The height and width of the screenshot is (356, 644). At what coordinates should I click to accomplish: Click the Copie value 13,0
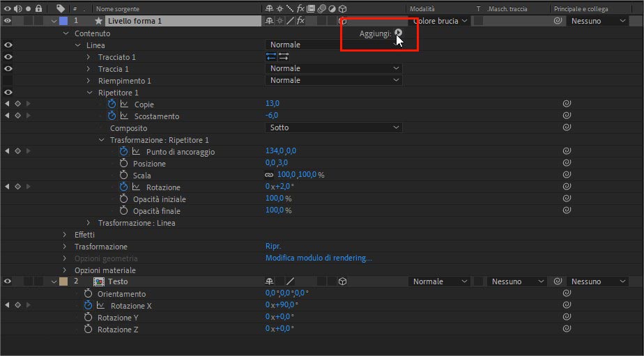272,104
